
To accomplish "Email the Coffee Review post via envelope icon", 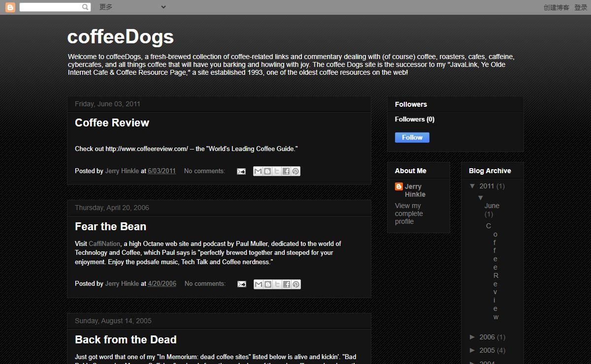I will click(x=241, y=171).
